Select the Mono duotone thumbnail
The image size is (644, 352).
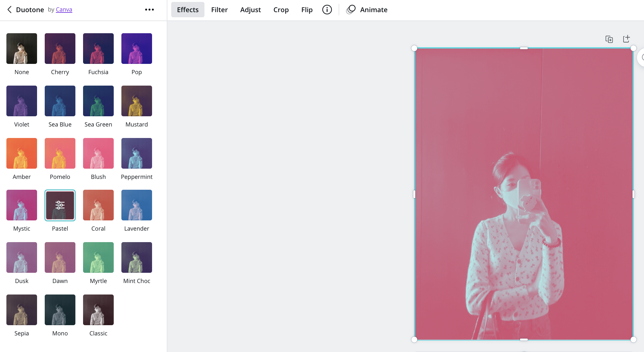point(60,310)
